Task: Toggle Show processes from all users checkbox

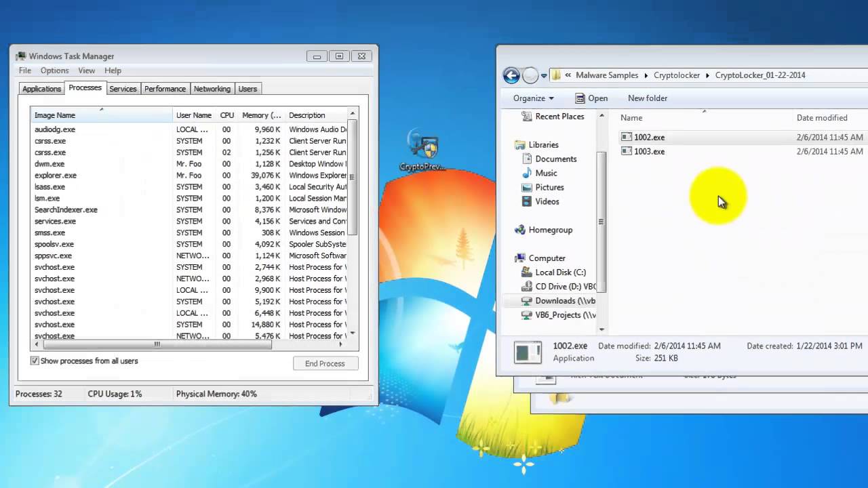Action: click(35, 361)
